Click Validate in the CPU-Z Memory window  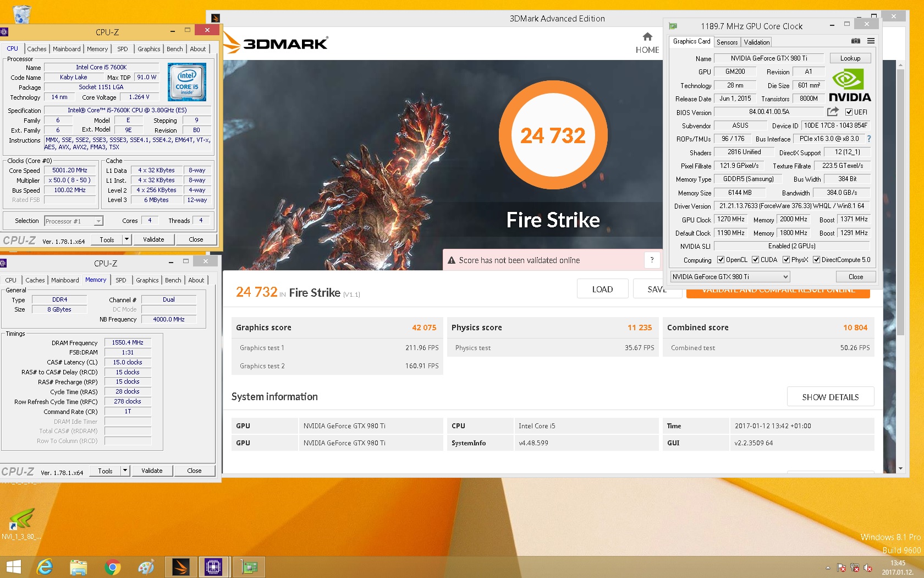click(152, 471)
